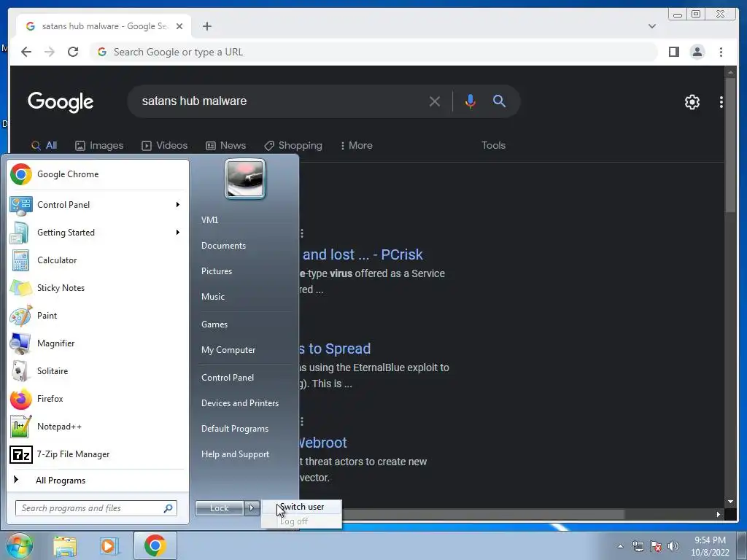Show hidden tray icons arrow
The image size is (747, 560).
click(x=620, y=546)
